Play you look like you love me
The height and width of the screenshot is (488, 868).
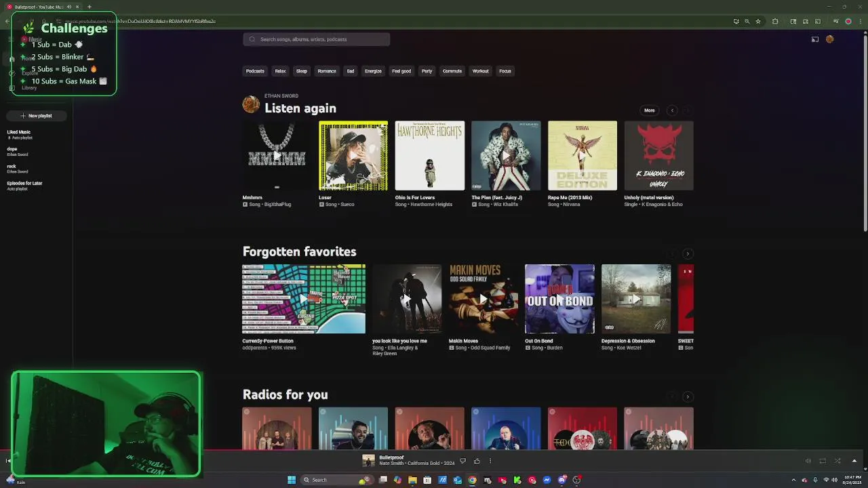click(x=407, y=299)
